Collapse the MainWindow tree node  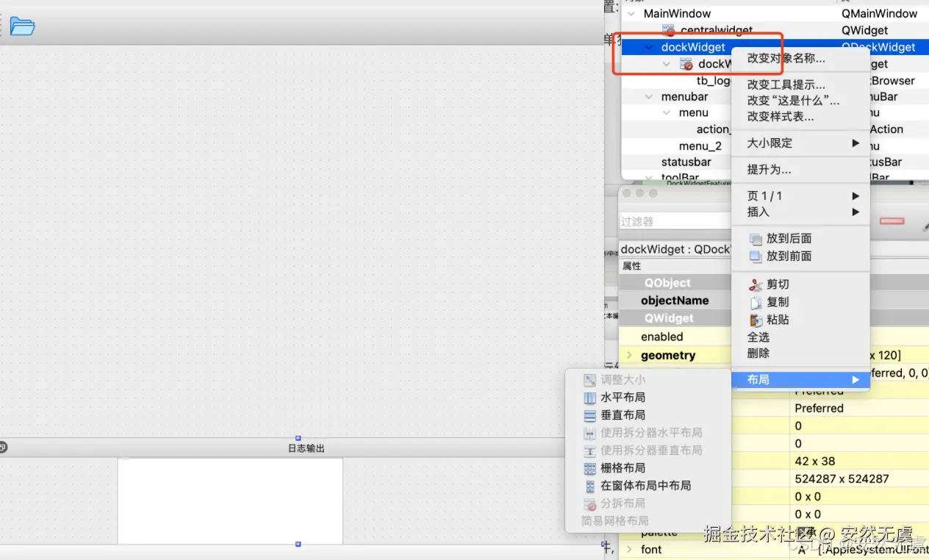(x=631, y=13)
